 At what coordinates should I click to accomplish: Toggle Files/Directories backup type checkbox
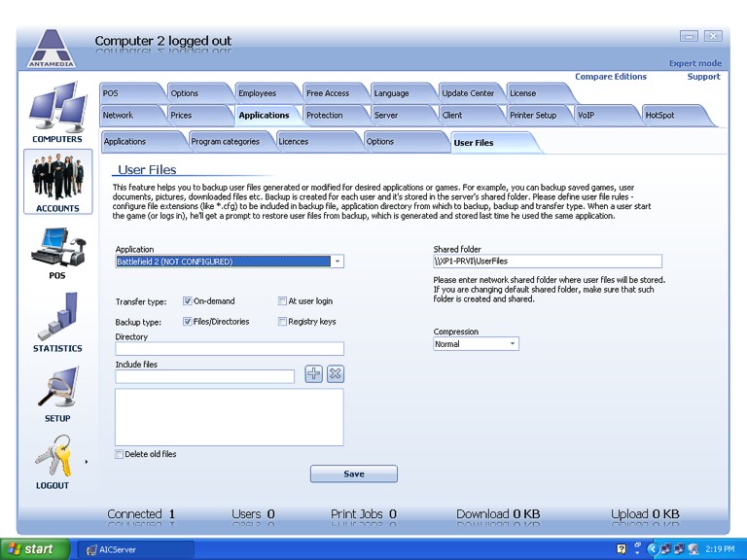[x=187, y=322]
